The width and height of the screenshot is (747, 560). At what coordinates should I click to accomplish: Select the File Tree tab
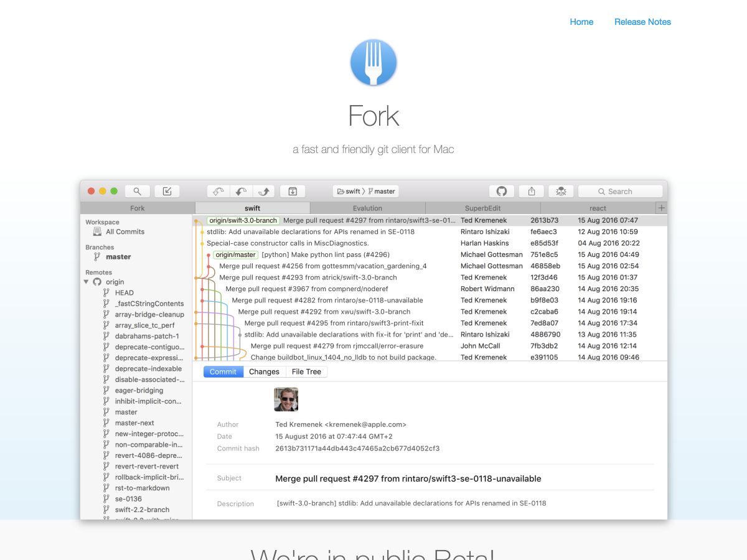click(306, 371)
